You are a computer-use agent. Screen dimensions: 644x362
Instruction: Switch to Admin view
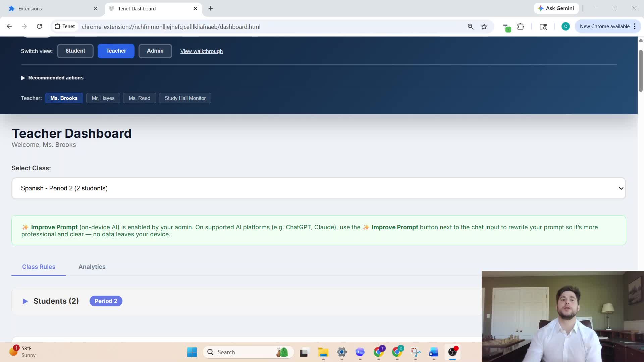pyautogui.click(x=155, y=51)
